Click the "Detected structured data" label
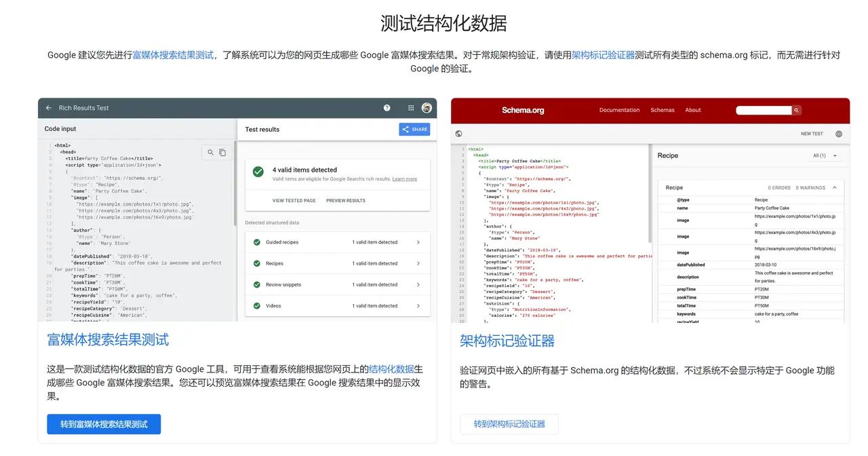Viewport: 868px width, 456px height. (x=272, y=223)
